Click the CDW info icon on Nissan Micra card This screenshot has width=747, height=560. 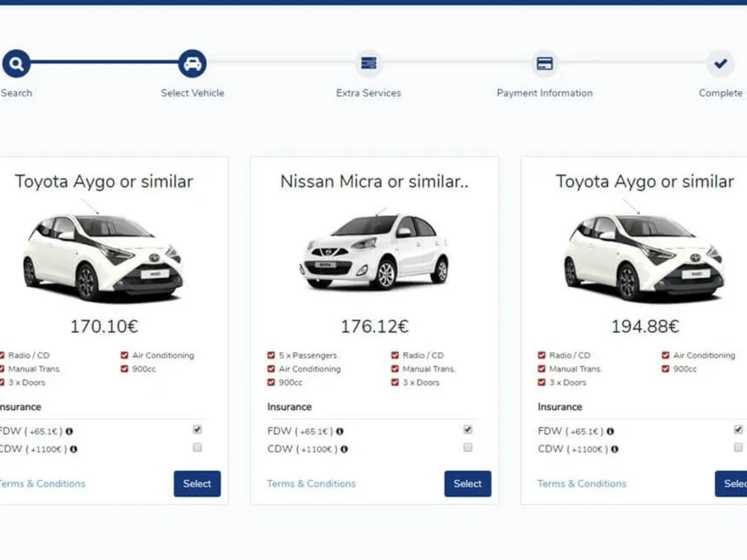click(346, 449)
